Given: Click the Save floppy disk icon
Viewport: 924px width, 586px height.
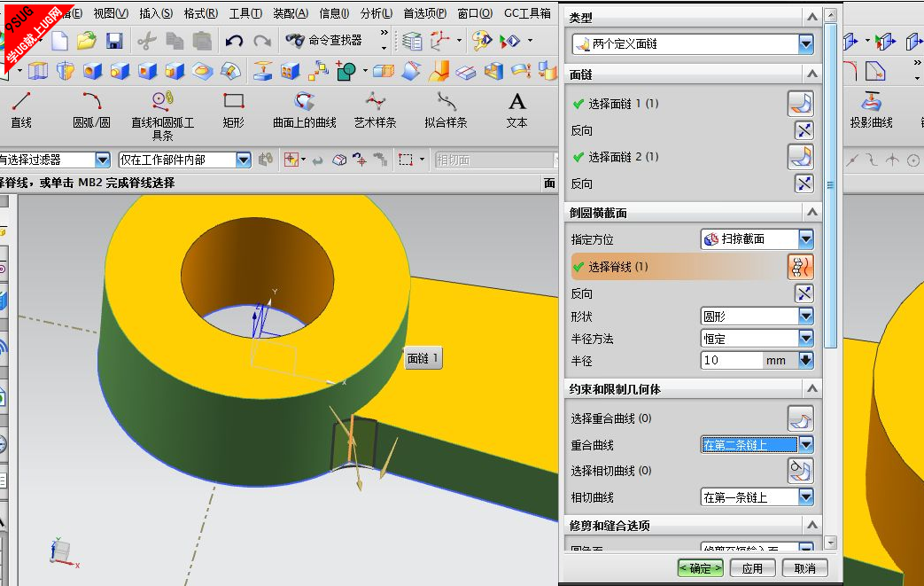Looking at the screenshot, I should pyautogui.click(x=114, y=41).
